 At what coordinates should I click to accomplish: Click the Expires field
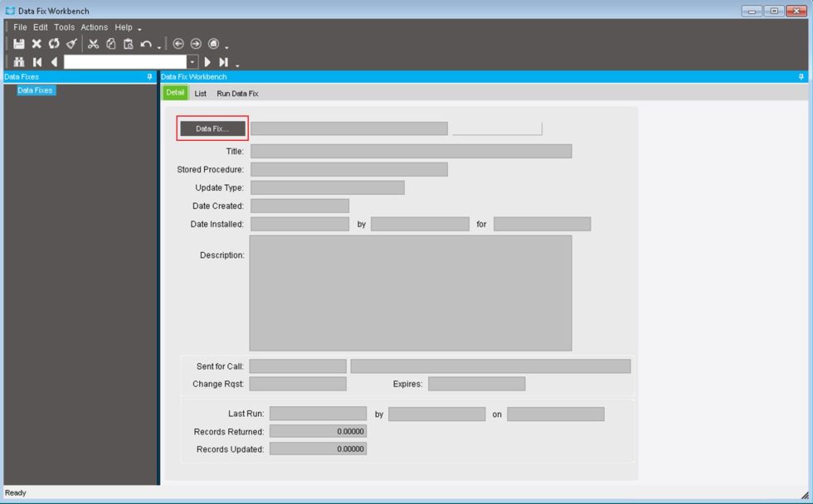(476, 384)
